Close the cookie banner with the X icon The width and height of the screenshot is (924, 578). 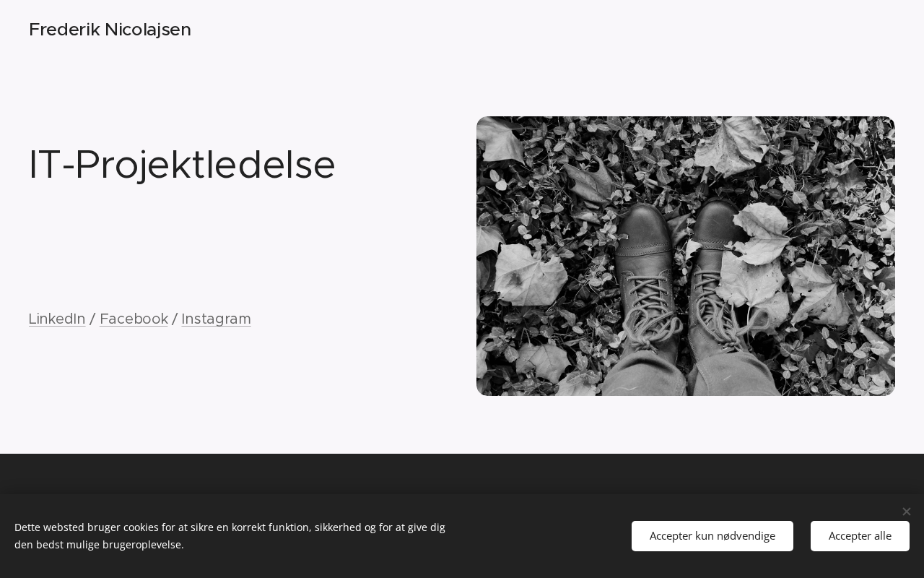906,512
